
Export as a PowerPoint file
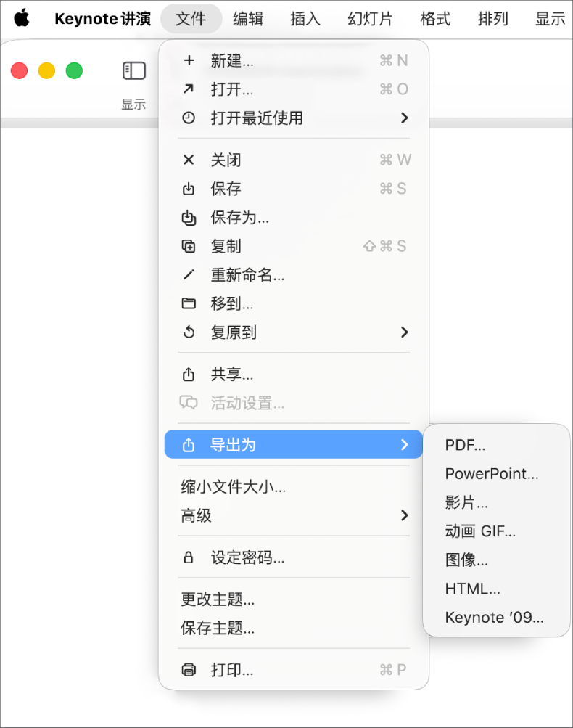pos(492,473)
